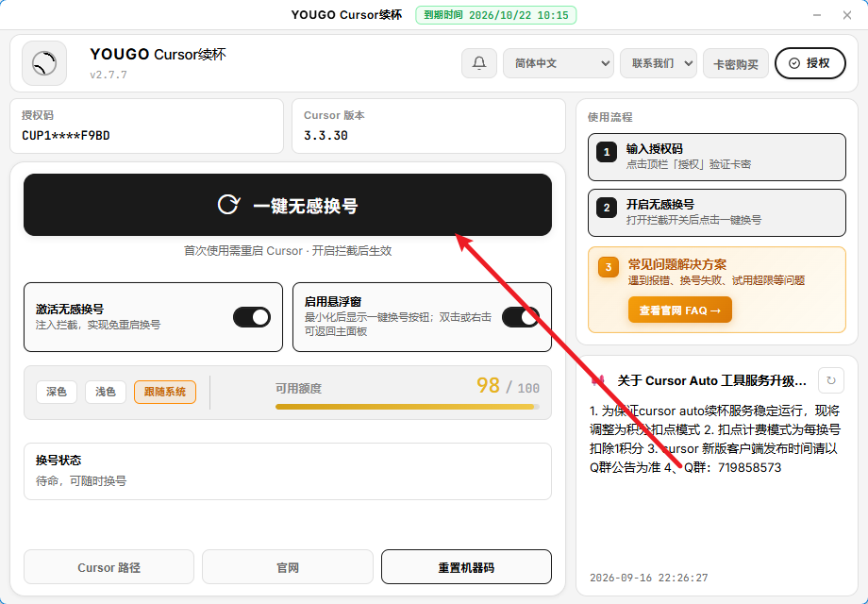The width and height of the screenshot is (868, 604).
Task: Open the 输入授权码 step card
Action: tap(717, 157)
